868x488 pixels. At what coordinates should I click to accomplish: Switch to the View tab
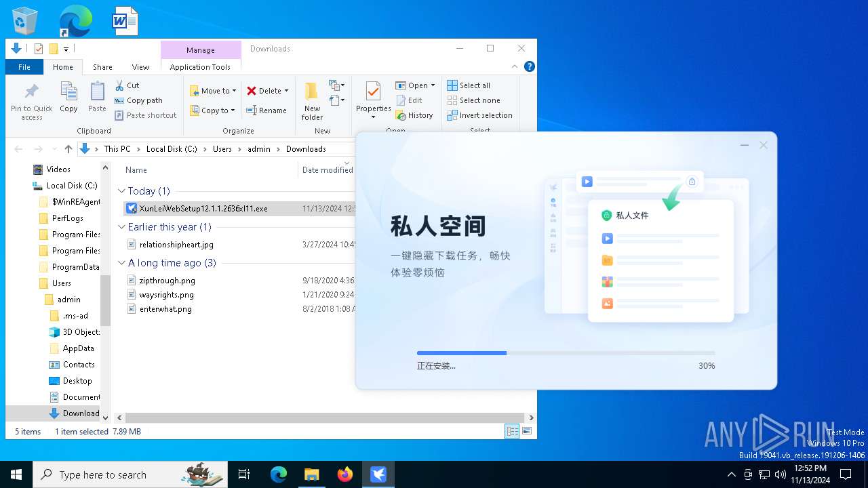[x=140, y=67]
